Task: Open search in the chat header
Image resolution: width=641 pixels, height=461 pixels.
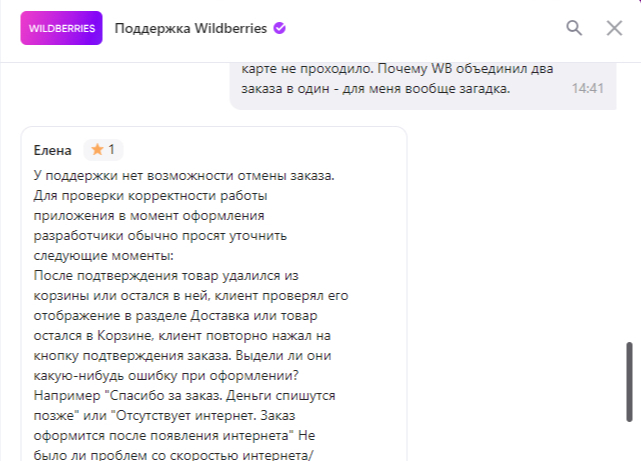Action: coord(574,28)
